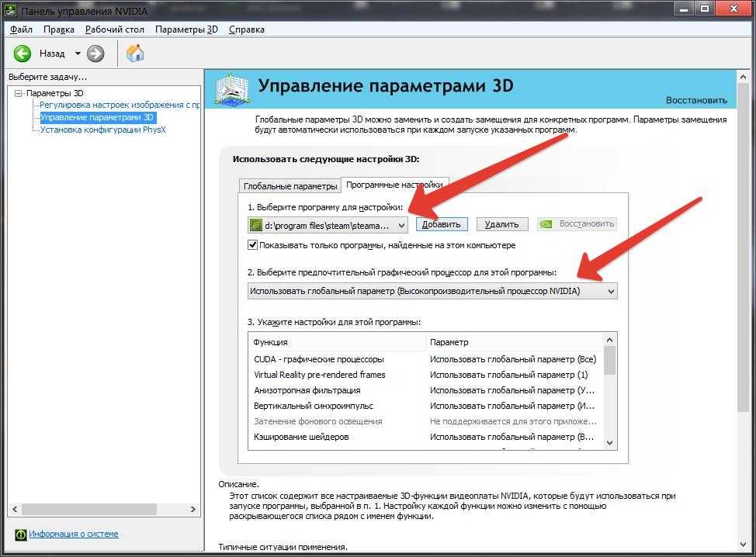
Task: Select the 'Вертикальный синхроимпульс' row
Action: [425, 406]
